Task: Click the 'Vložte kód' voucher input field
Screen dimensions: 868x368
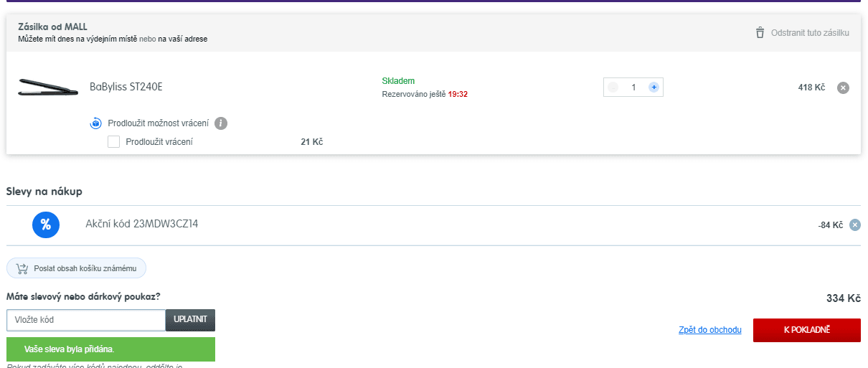Action: point(86,320)
